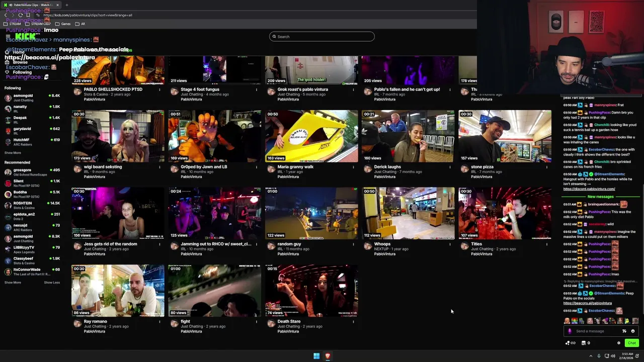The height and width of the screenshot is (362, 644).
Task: Play the Maria granny walk clip thumbnail
Action: pyautogui.click(x=311, y=136)
